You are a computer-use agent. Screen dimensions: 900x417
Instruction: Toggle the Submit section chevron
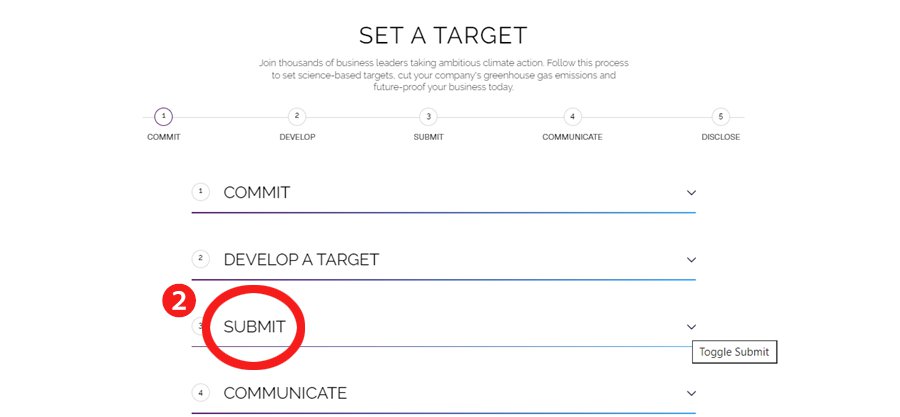pyautogui.click(x=691, y=327)
